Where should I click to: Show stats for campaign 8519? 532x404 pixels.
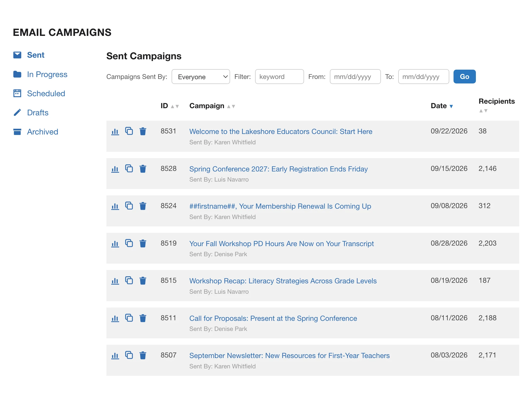[x=115, y=243]
